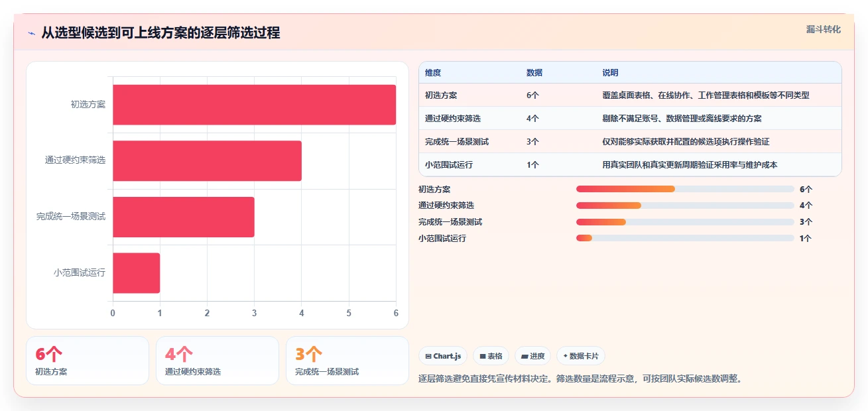Click the description starting 覆盖桌面表格
The width and height of the screenshot is (868, 411).
click(x=706, y=95)
